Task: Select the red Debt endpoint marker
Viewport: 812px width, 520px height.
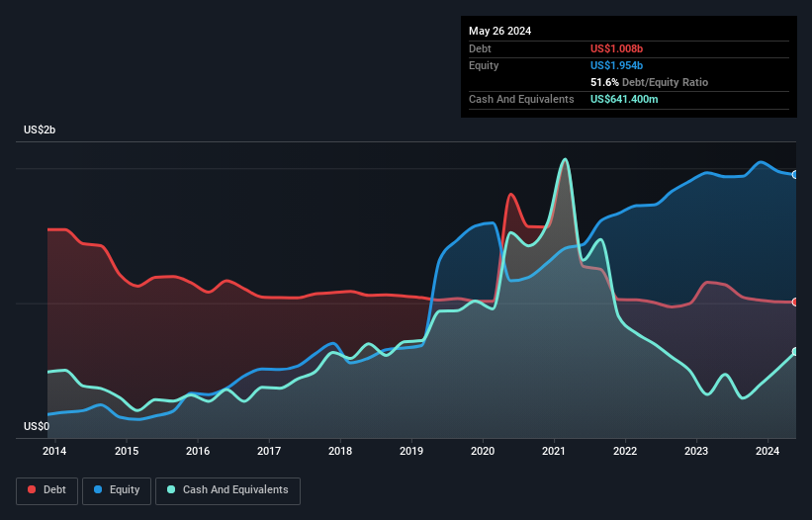Action: (795, 303)
